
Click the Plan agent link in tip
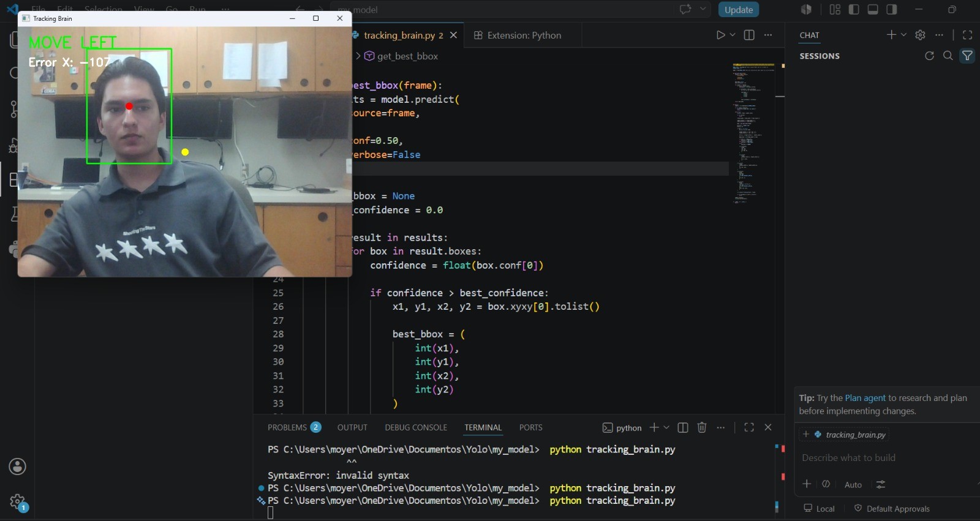[865, 398]
